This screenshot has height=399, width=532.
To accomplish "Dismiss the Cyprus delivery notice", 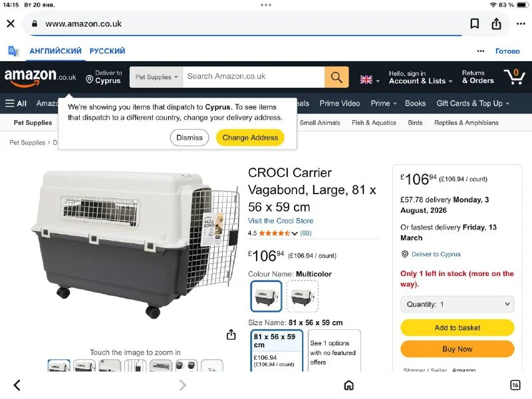I will tap(190, 138).
